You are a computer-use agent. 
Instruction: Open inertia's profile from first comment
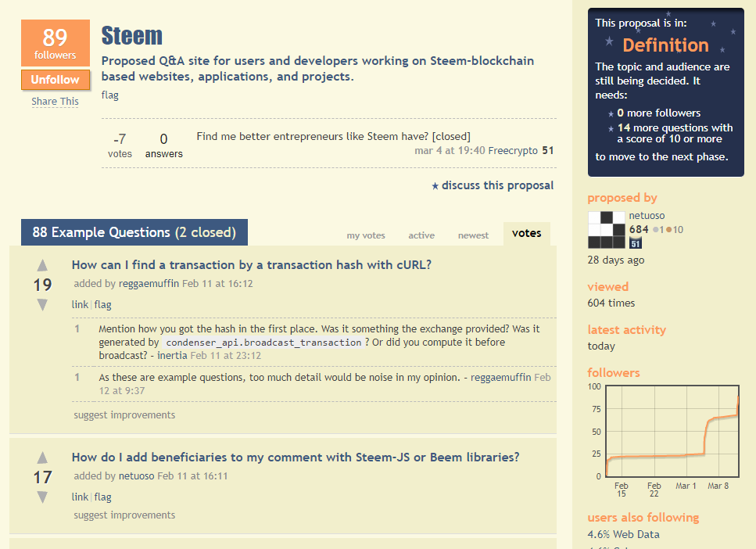point(172,356)
